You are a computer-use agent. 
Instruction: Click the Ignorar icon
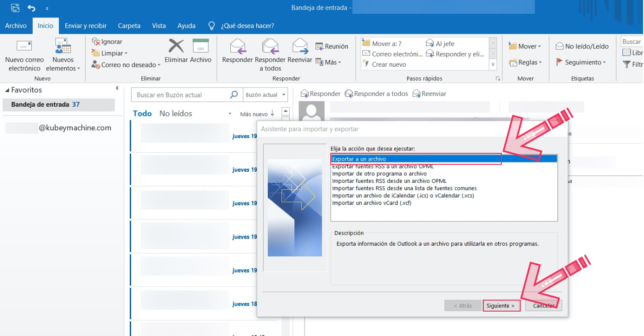[96, 41]
